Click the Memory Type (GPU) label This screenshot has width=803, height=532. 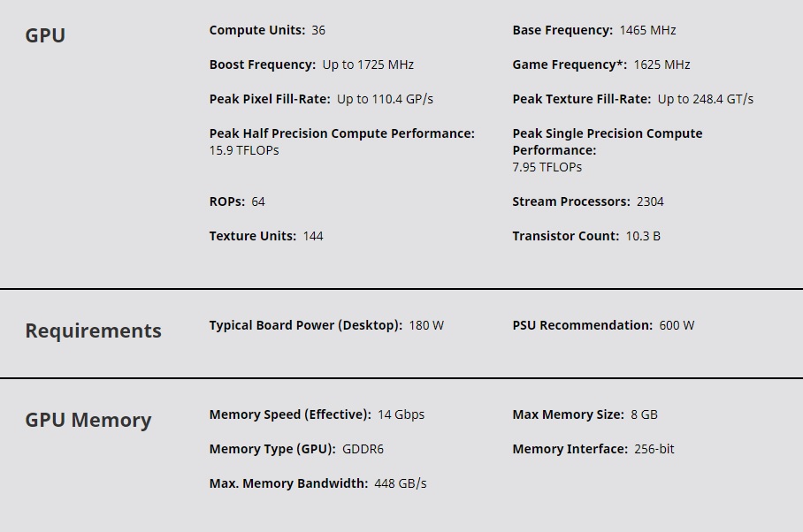click(x=272, y=449)
